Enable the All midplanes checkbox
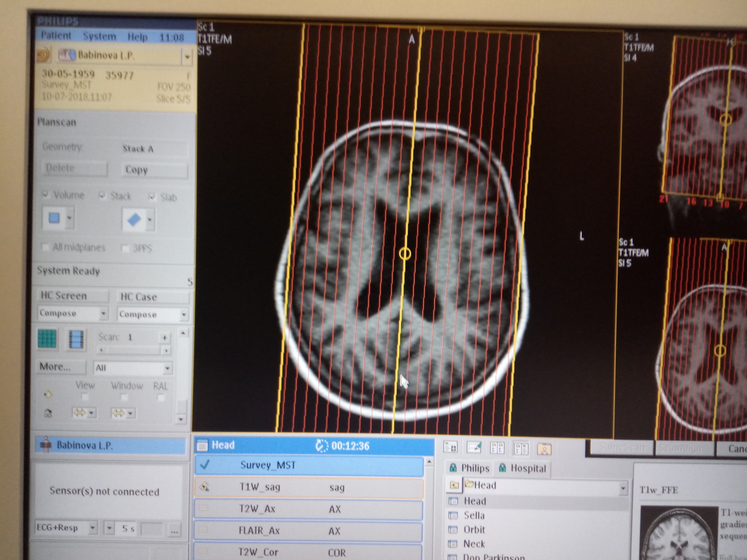This screenshot has height=560, width=747. point(45,247)
